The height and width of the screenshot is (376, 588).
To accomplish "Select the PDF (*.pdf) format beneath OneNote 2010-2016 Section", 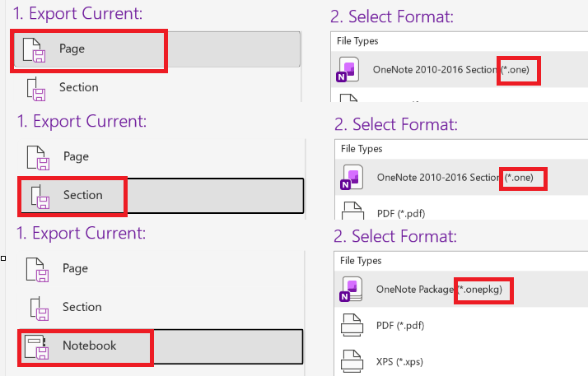I will (x=401, y=213).
